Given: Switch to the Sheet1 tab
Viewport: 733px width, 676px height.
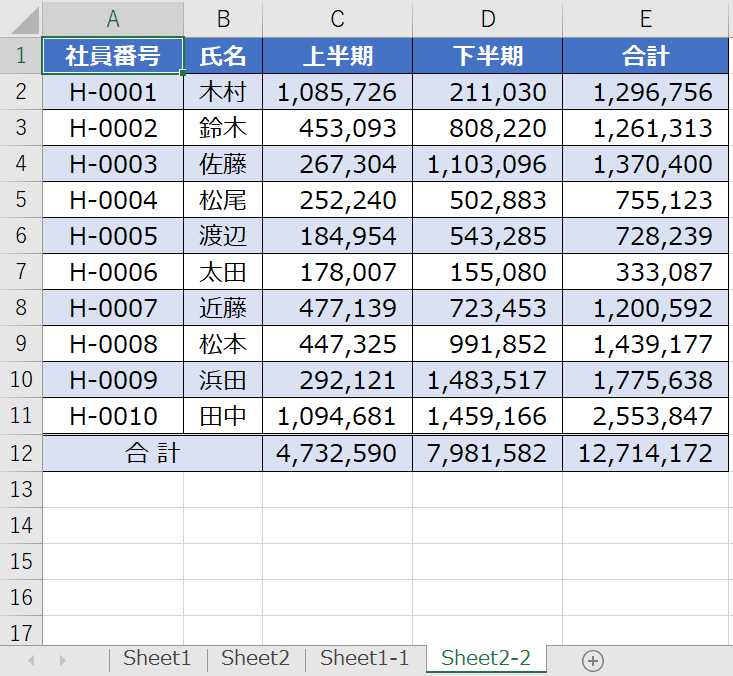Looking at the screenshot, I should pyautogui.click(x=157, y=658).
